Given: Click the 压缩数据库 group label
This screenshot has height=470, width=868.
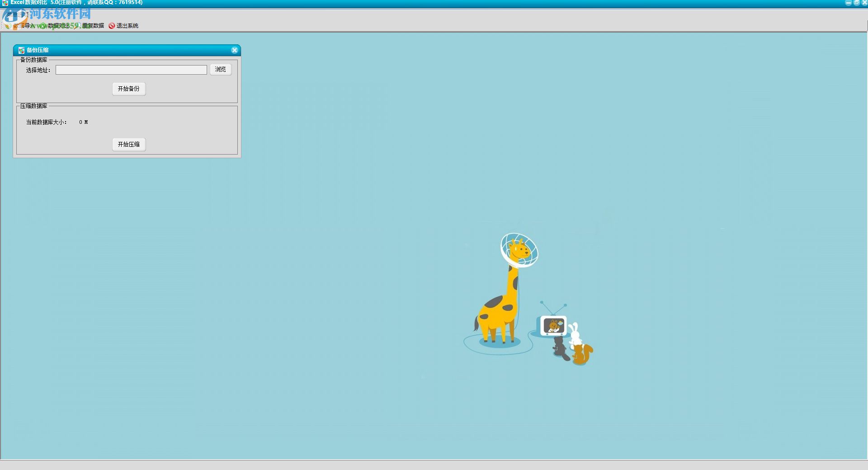Looking at the screenshot, I should pyautogui.click(x=34, y=106).
